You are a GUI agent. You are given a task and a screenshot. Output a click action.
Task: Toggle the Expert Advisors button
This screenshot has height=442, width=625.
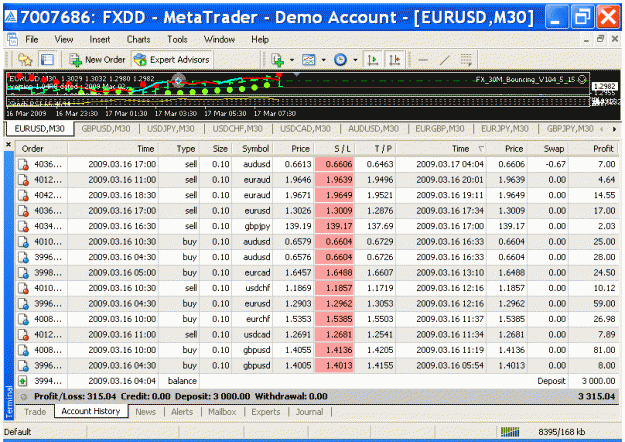[x=172, y=60]
